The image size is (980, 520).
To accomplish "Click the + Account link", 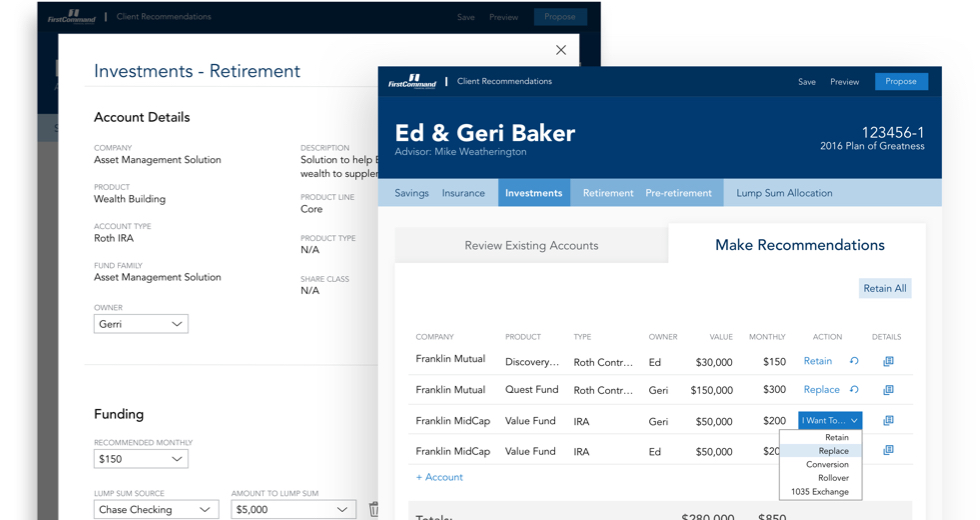I will [x=439, y=477].
